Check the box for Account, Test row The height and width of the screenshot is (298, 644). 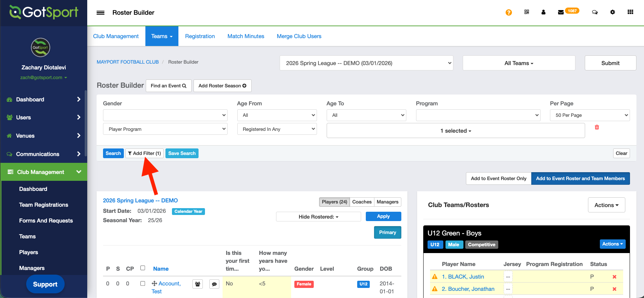(x=143, y=284)
